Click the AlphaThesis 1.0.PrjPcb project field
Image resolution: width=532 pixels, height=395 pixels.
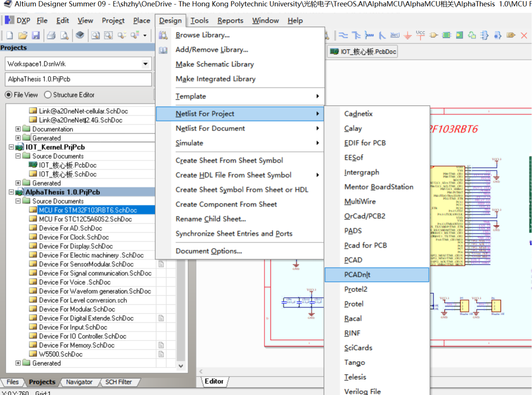(78, 79)
